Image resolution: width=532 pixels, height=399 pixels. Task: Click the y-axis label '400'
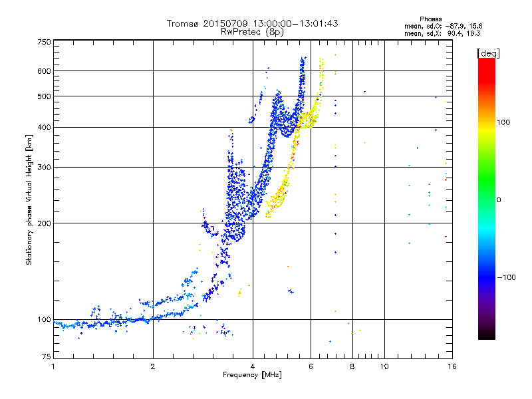click(x=44, y=128)
